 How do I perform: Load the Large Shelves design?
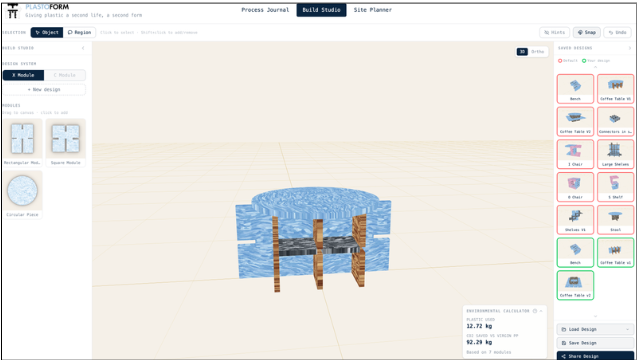click(615, 154)
